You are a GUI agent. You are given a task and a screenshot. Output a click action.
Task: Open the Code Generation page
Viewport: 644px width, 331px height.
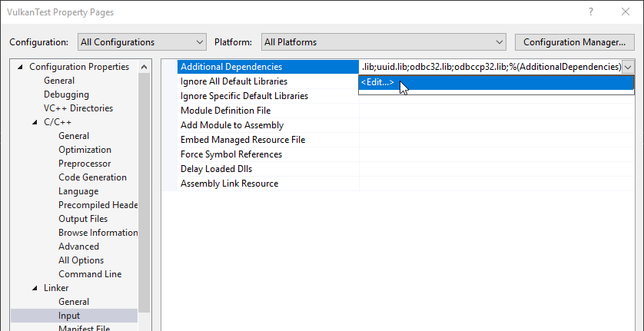[x=92, y=177]
